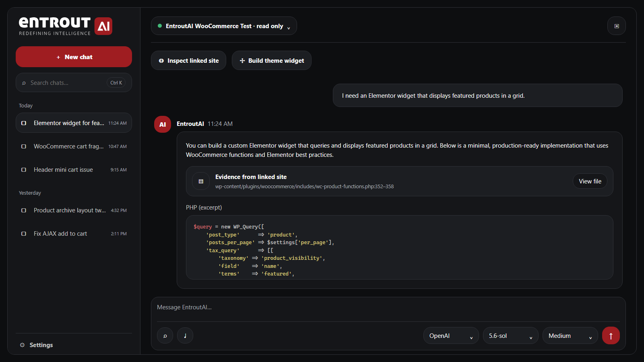Viewport: 644px width, 362px height.
Task: Click the magnifier icon in Search chats
Action: (x=24, y=83)
